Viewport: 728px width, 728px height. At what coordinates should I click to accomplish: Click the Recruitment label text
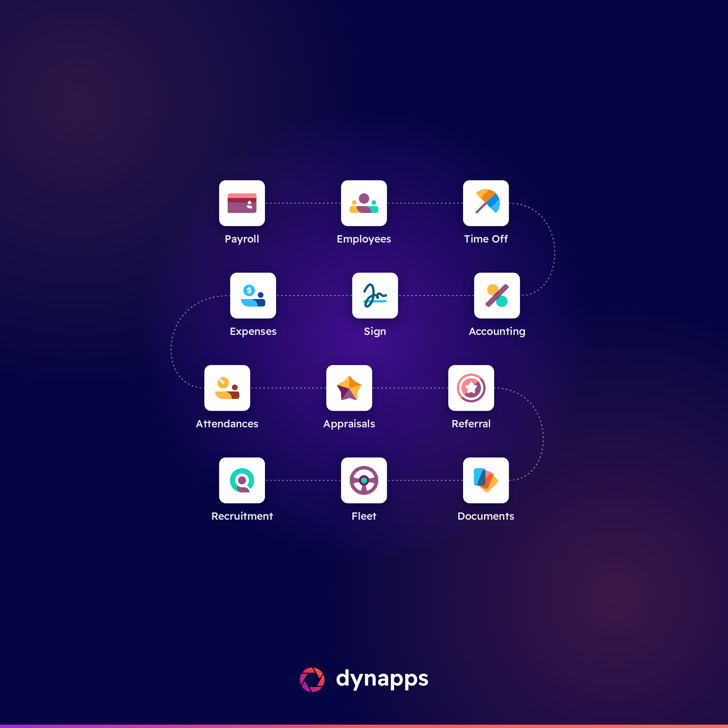[242, 516]
